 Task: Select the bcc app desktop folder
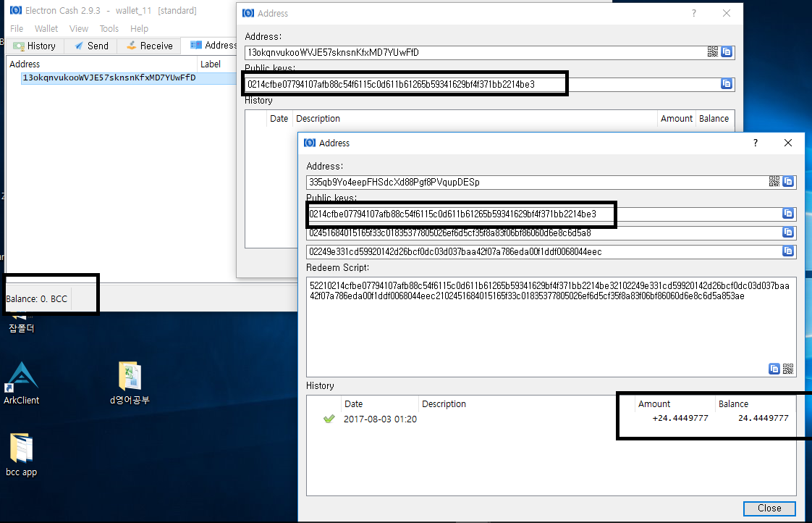pos(21,455)
